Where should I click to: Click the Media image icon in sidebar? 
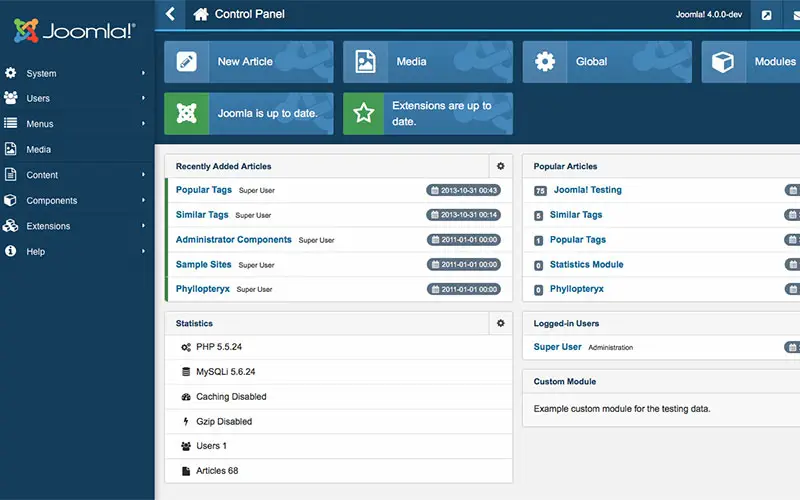point(11,149)
